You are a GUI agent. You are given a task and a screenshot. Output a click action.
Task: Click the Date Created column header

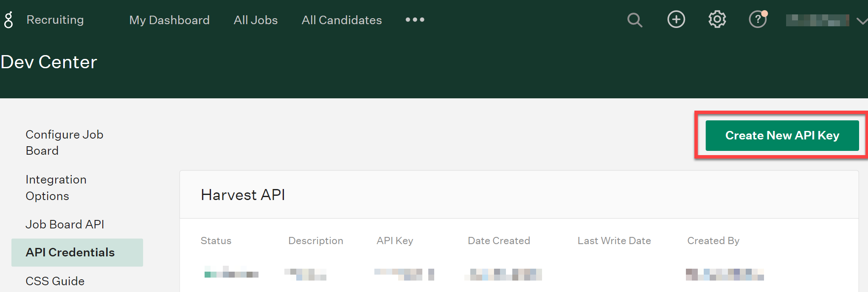(x=499, y=241)
